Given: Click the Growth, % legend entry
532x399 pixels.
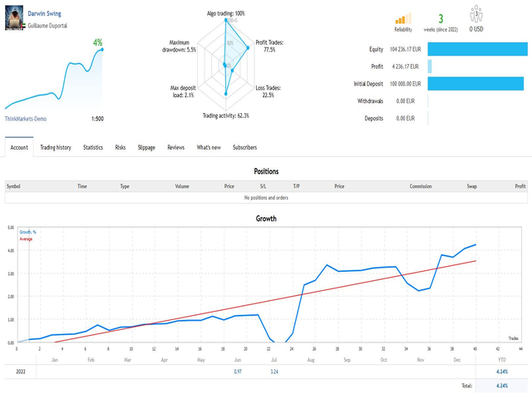Looking at the screenshot, I should click(x=27, y=232).
